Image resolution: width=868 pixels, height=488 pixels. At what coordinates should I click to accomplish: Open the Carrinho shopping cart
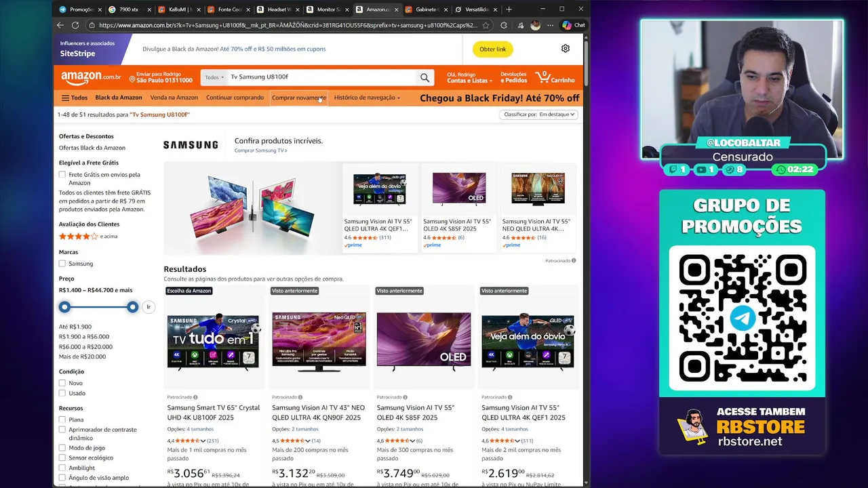tap(555, 77)
